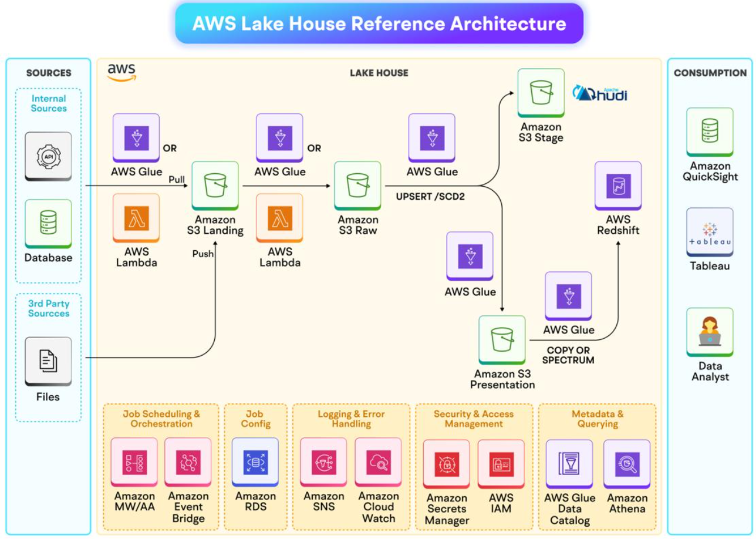Select AWS Glue icon between S3 Landing and Raw
The image size is (756, 539).
click(279, 137)
